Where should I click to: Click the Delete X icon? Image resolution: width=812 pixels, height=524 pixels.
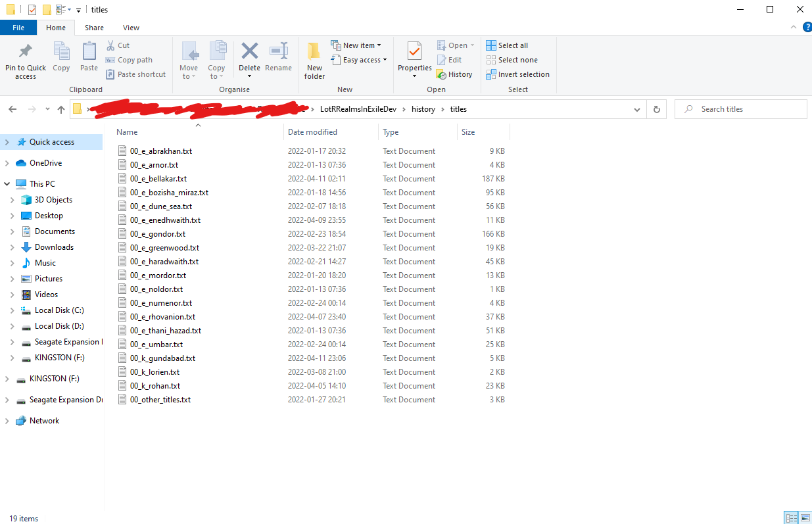[x=250, y=51]
